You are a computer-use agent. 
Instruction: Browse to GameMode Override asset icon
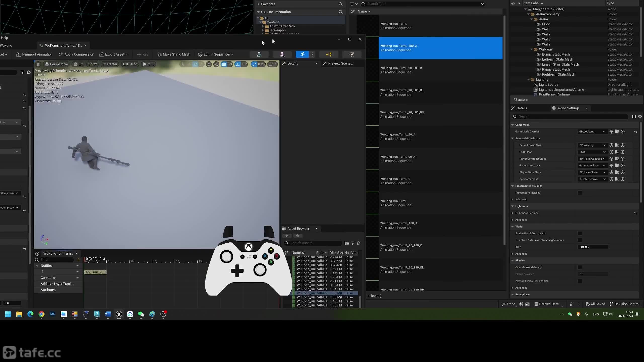(x=617, y=131)
